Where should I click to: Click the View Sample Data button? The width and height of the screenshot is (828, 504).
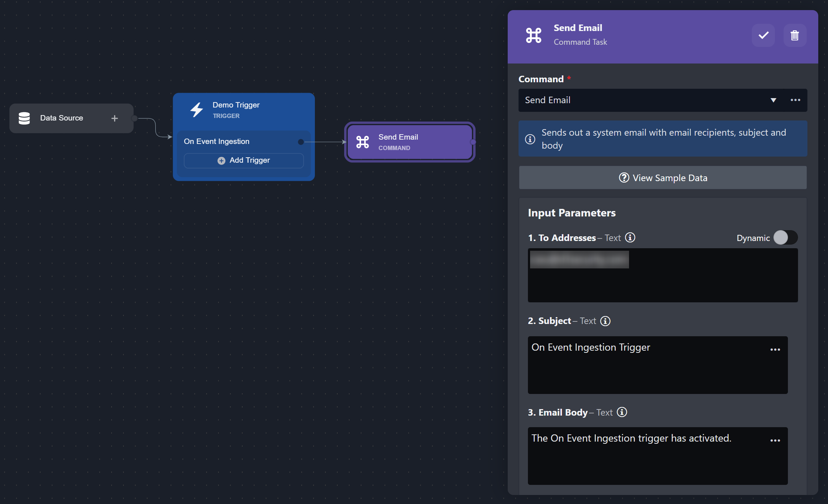[663, 178]
